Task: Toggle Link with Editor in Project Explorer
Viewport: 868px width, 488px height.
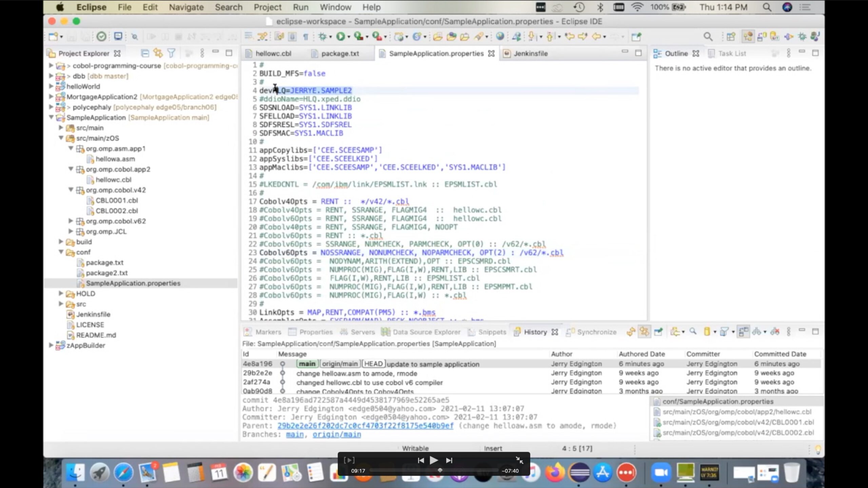Action: click(158, 53)
